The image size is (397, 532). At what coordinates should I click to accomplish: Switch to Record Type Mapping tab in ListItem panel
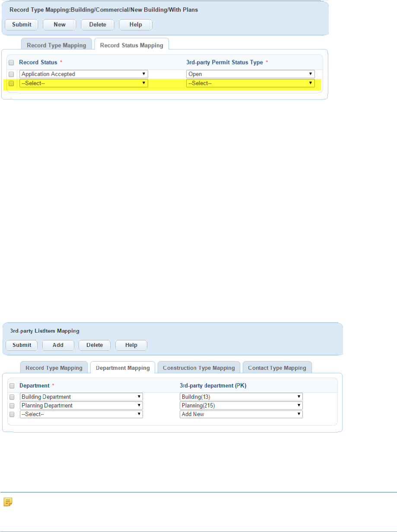click(x=54, y=368)
